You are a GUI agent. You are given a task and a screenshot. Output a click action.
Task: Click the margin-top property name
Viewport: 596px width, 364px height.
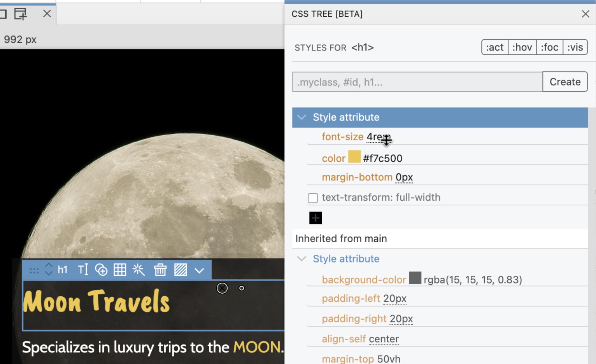(348, 359)
